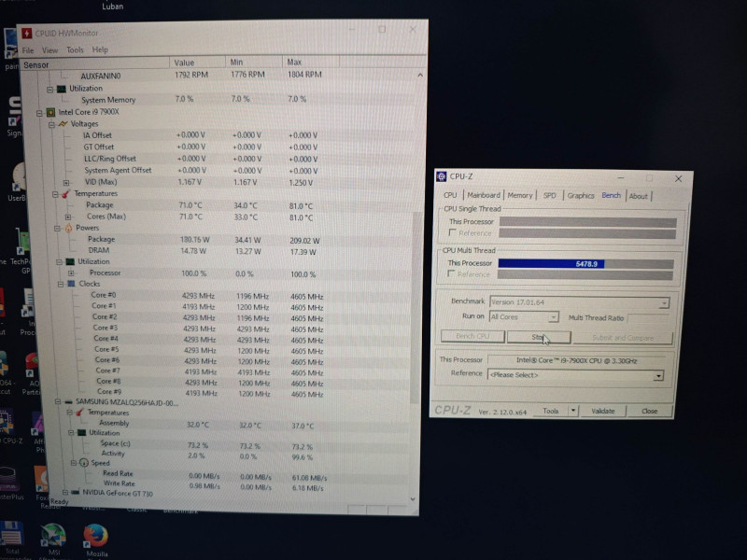Open the Run on All Cores dropdown
747x560 pixels.
[x=553, y=317]
